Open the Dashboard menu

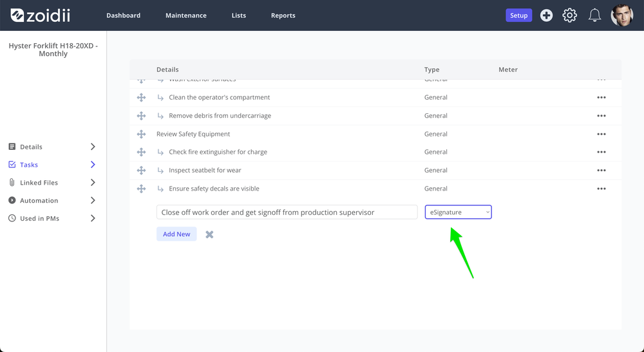point(123,15)
